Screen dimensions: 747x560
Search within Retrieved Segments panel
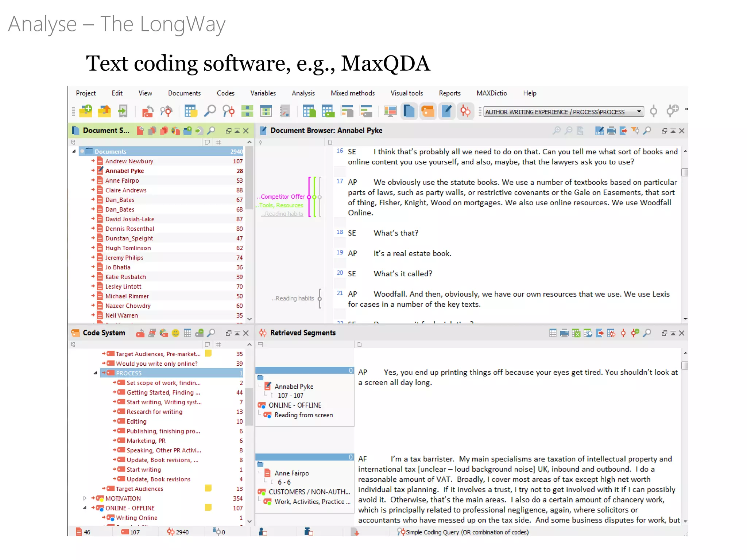coord(647,333)
